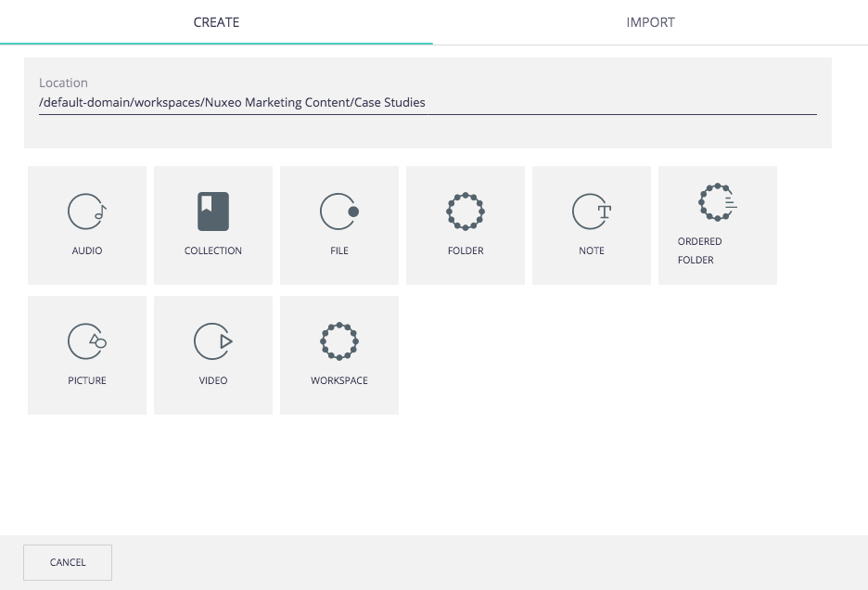Create a Note via its icon

(x=592, y=212)
